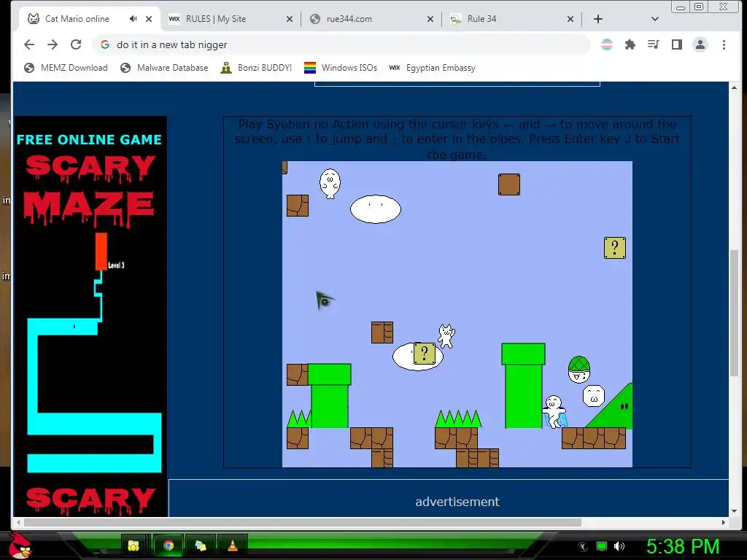Image resolution: width=747 pixels, height=560 pixels.
Task: Click the advertisement label text
Action: tap(457, 502)
